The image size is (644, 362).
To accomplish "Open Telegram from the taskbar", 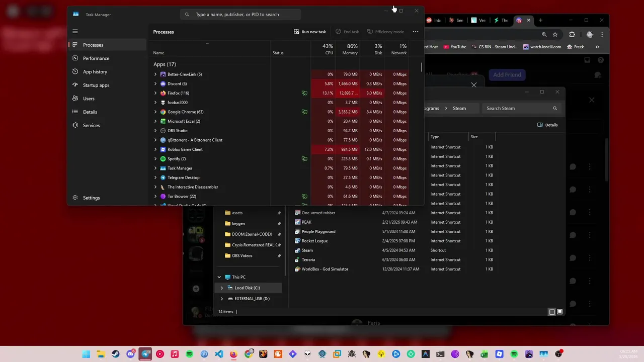I will click(x=145, y=354).
